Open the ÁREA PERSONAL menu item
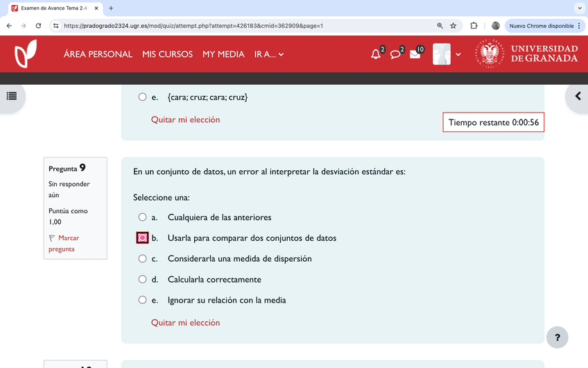Viewport: 588px width, 368px height. (x=98, y=54)
